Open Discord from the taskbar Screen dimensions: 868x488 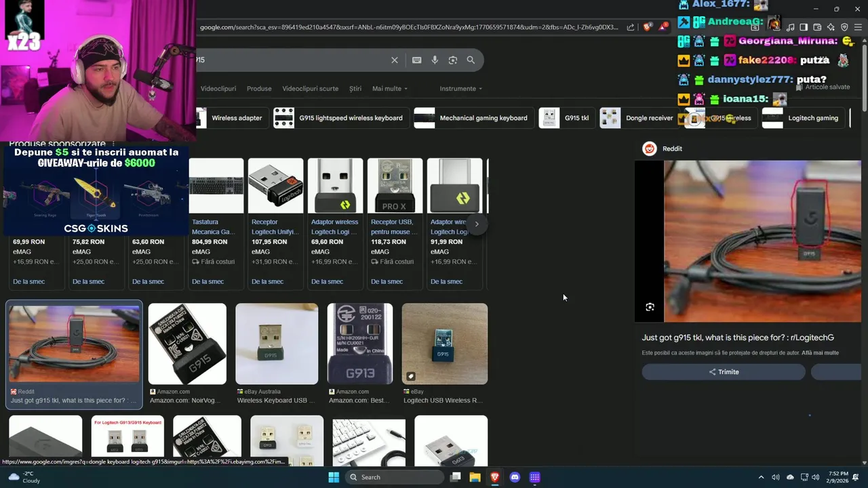(515, 477)
